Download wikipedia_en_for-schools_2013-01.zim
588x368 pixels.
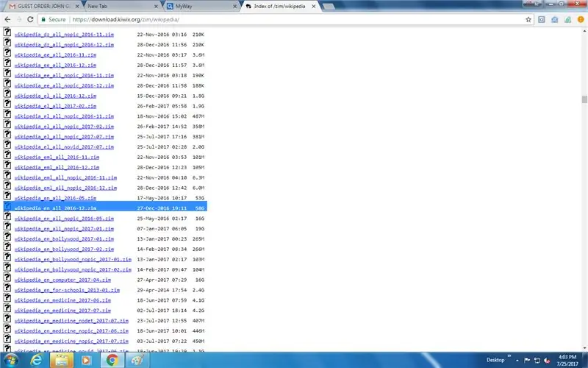[x=67, y=290]
